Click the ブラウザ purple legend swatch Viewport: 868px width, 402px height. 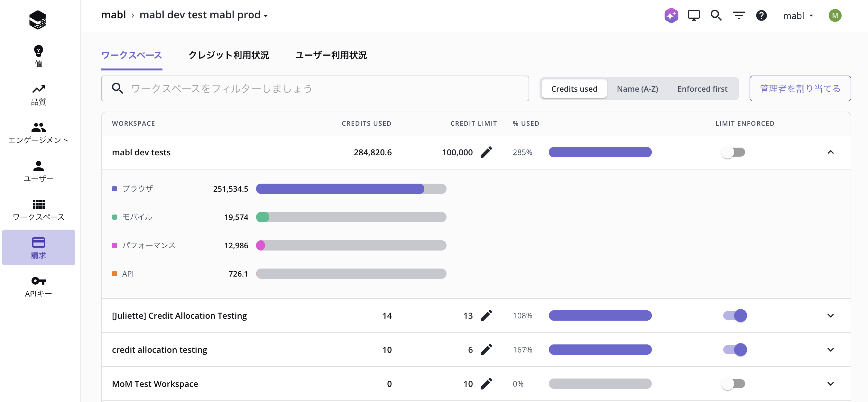point(115,189)
